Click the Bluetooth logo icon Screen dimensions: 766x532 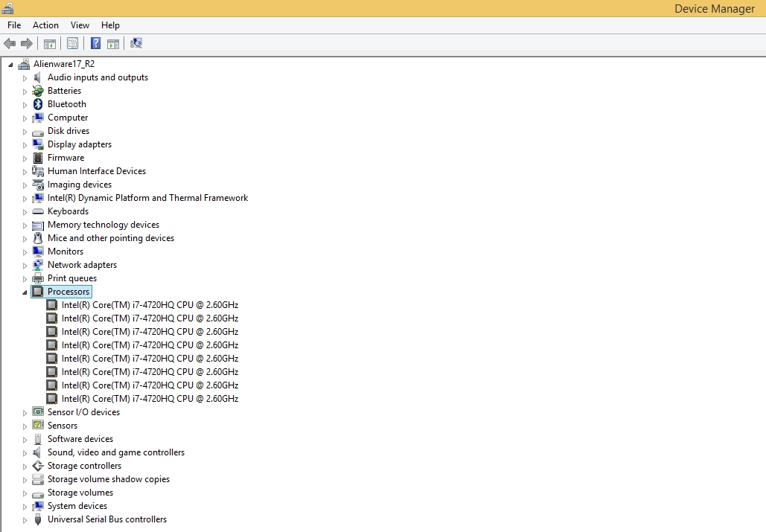38,104
